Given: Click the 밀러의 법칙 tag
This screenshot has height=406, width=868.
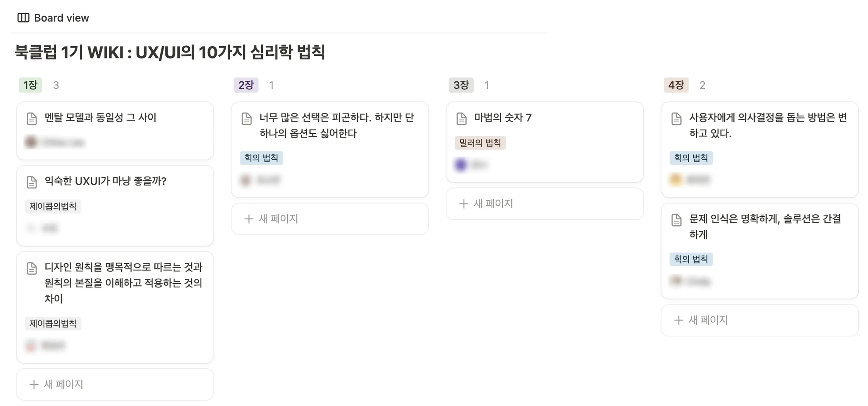Looking at the screenshot, I should pyautogui.click(x=480, y=143).
